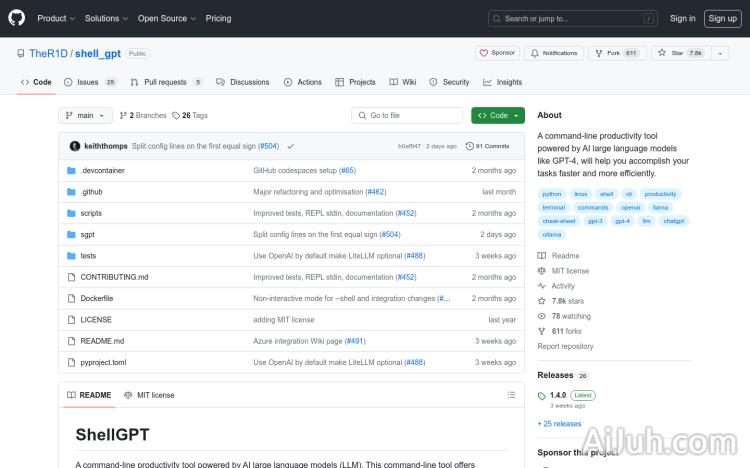The width and height of the screenshot is (750, 468).
Task: Click the commit history clock icon
Action: pos(470,146)
